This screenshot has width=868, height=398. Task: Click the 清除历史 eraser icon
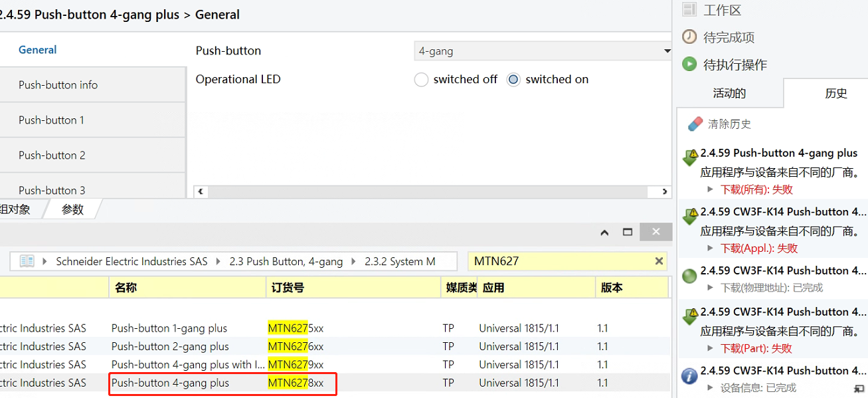695,124
